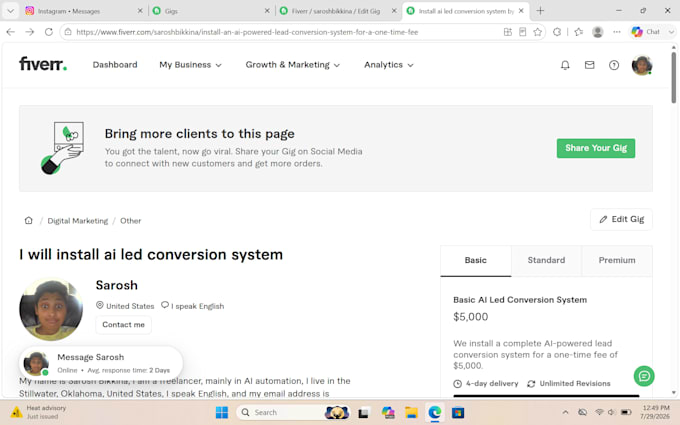Viewport: 680px width, 425px height.
Task: Click the Fiverr logo
Action: [43, 64]
